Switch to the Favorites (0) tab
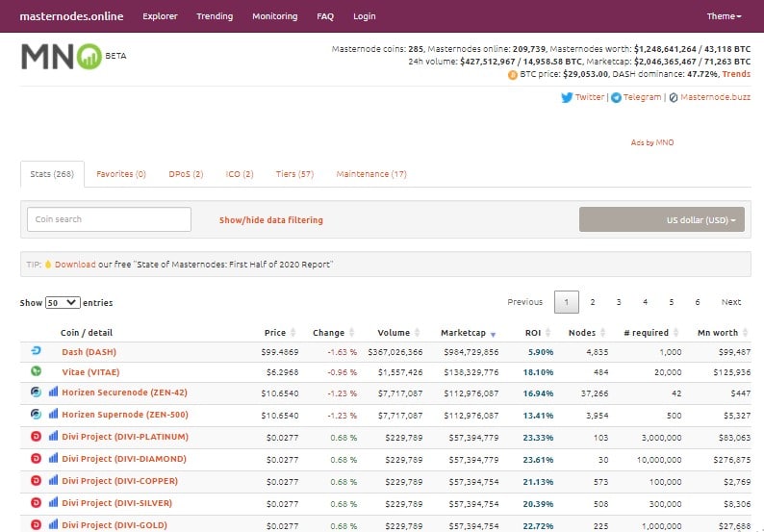The height and width of the screenshot is (532, 764). [121, 174]
